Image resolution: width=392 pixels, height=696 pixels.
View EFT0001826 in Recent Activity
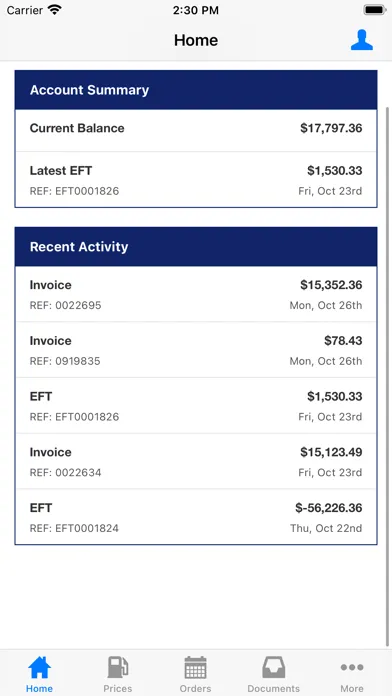(196, 406)
